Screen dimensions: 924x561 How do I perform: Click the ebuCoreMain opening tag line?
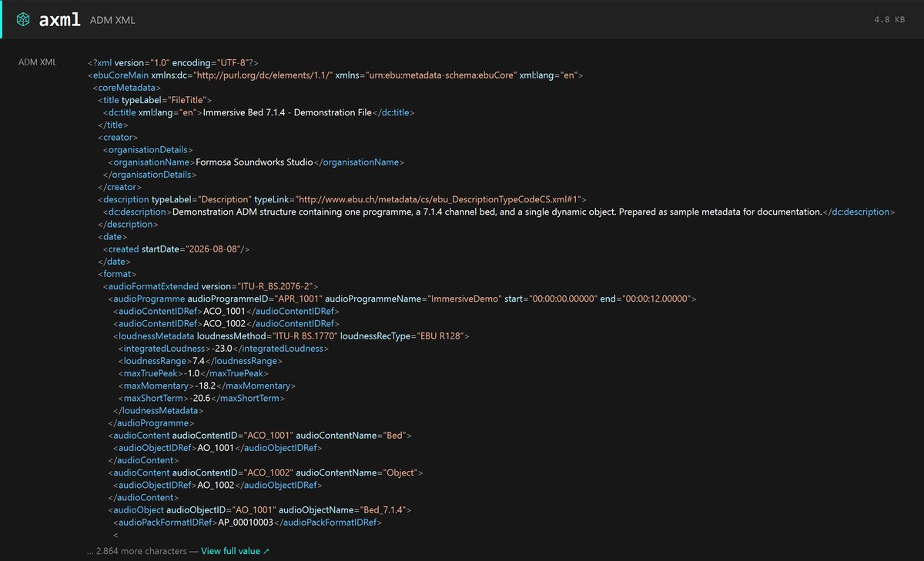point(335,75)
